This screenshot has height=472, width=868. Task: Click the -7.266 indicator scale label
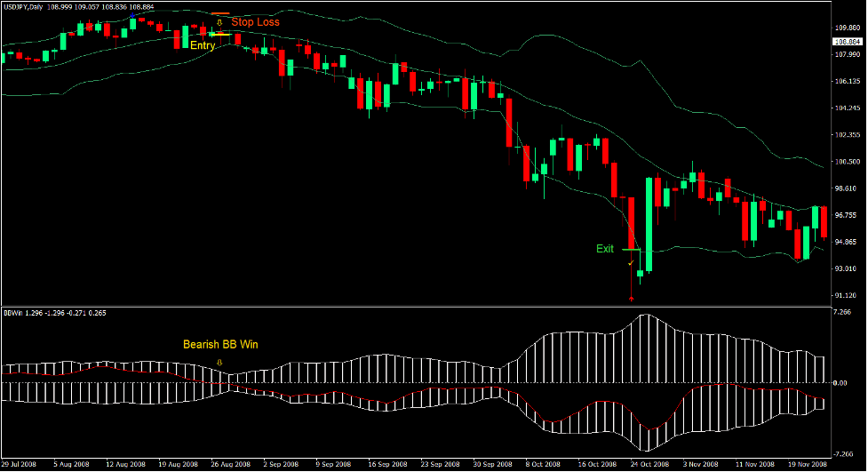[842, 454]
